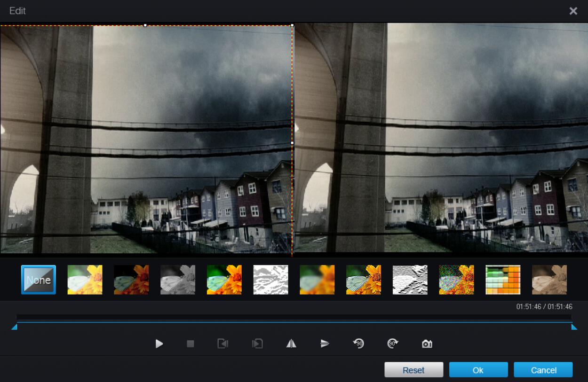
Task: Click the playback timeline bar
Action: pos(294,318)
